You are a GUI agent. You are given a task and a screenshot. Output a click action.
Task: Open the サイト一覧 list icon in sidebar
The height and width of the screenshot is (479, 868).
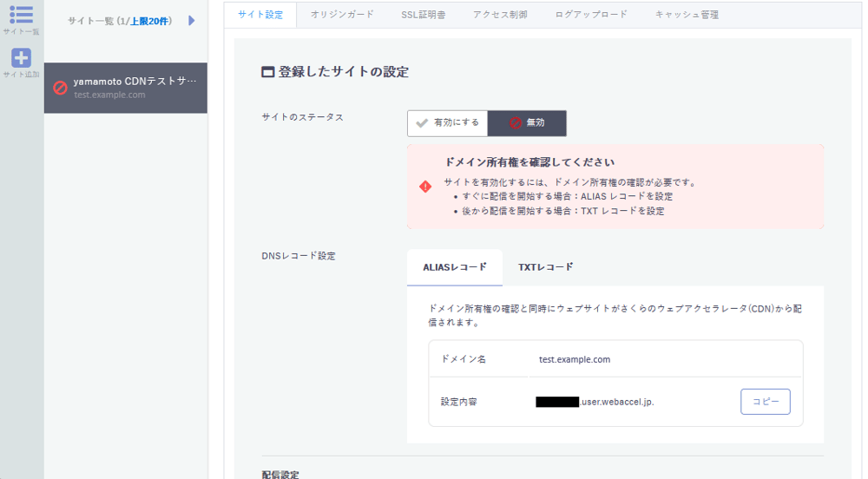tap(21, 15)
